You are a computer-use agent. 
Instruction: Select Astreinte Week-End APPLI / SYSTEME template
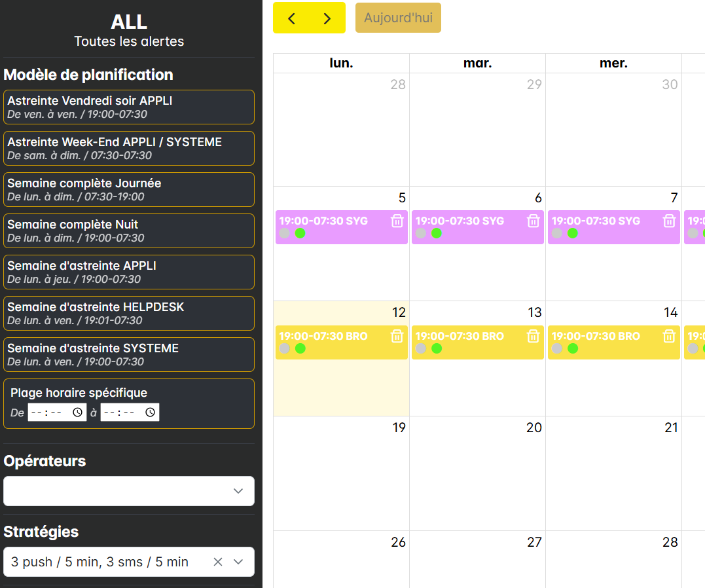pyautogui.click(x=129, y=149)
